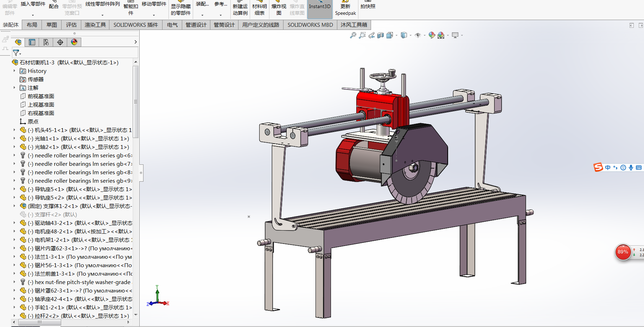Image resolution: width=644 pixels, height=327 pixels.
Task: Open the SOLIDWORKS 插件 tab
Action: pyautogui.click(x=136, y=25)
